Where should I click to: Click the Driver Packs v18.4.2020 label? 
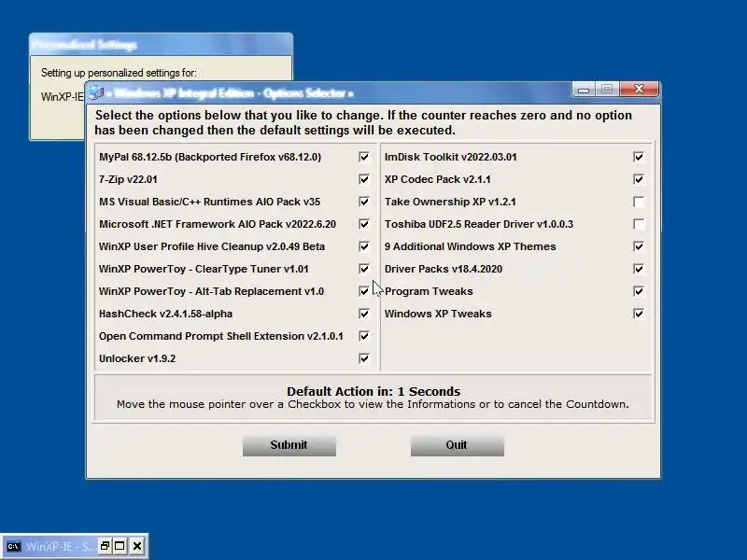444,269
